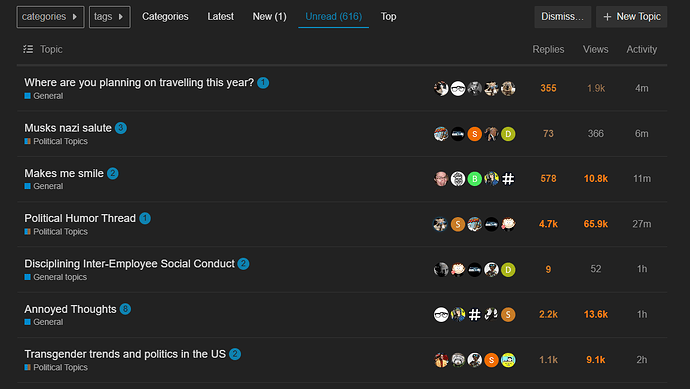Sort topics by the Views column header

tap(595, 49)
